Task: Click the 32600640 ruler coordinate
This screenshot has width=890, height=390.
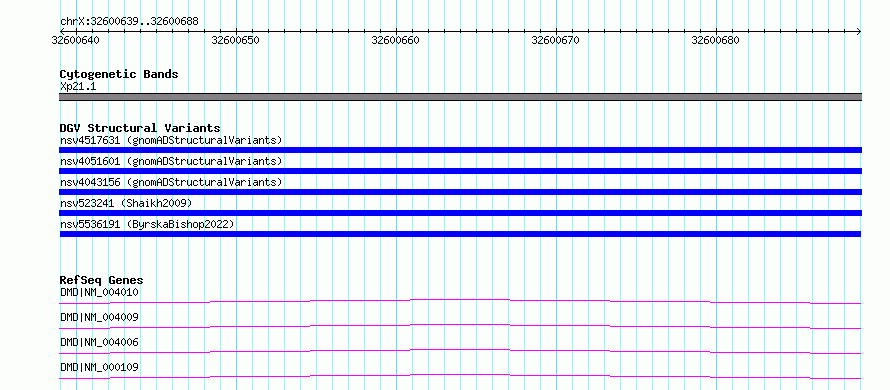Action: pos(75,40)
